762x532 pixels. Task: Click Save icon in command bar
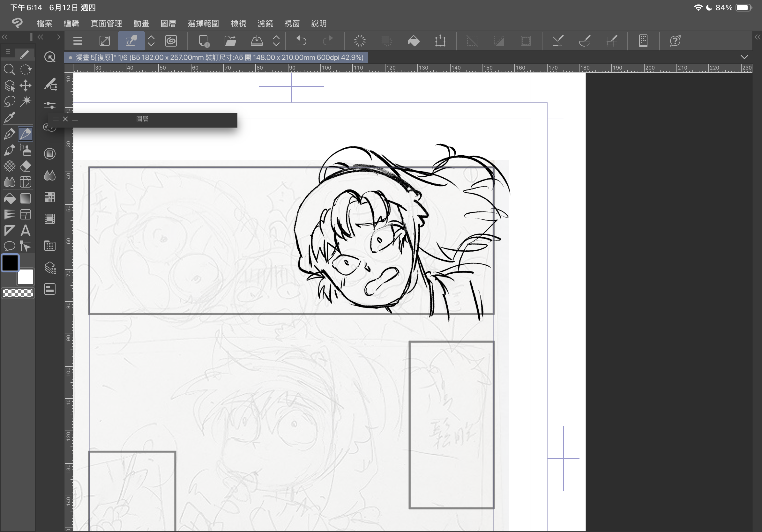[x=257, y=41]
